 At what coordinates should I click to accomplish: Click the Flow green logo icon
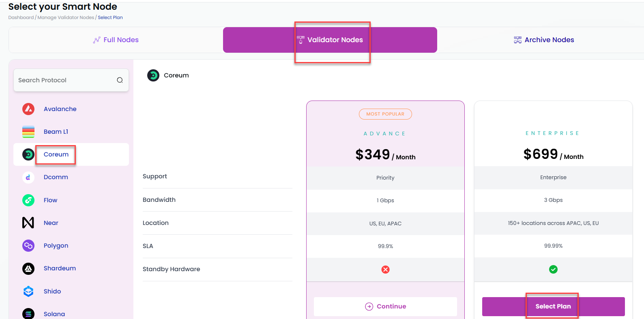pyautogui.click(x=28, y=200)
